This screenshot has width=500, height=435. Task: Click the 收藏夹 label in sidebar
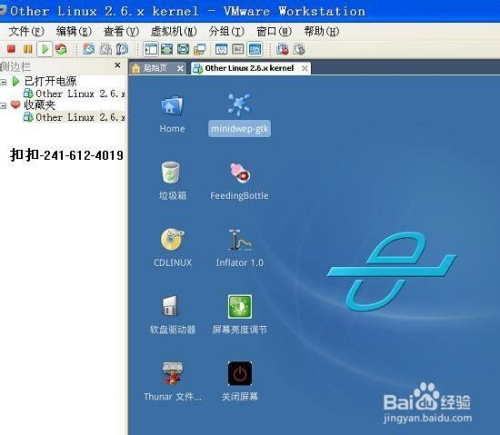(39, 105)
